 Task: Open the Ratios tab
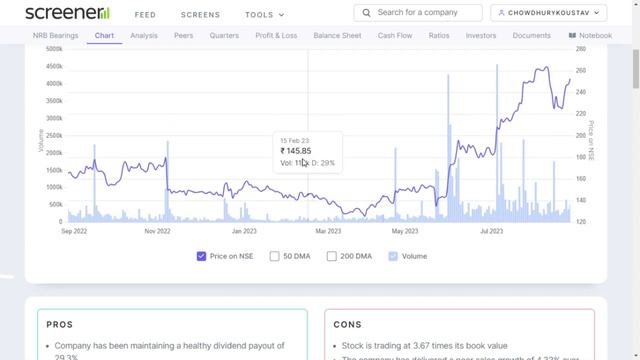439,36
